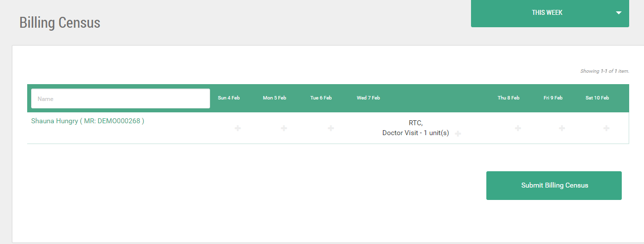Click the Showing 1-1 of 1 item summary
The height and width of the screenshot is (244, 644).
click(604, 71)
